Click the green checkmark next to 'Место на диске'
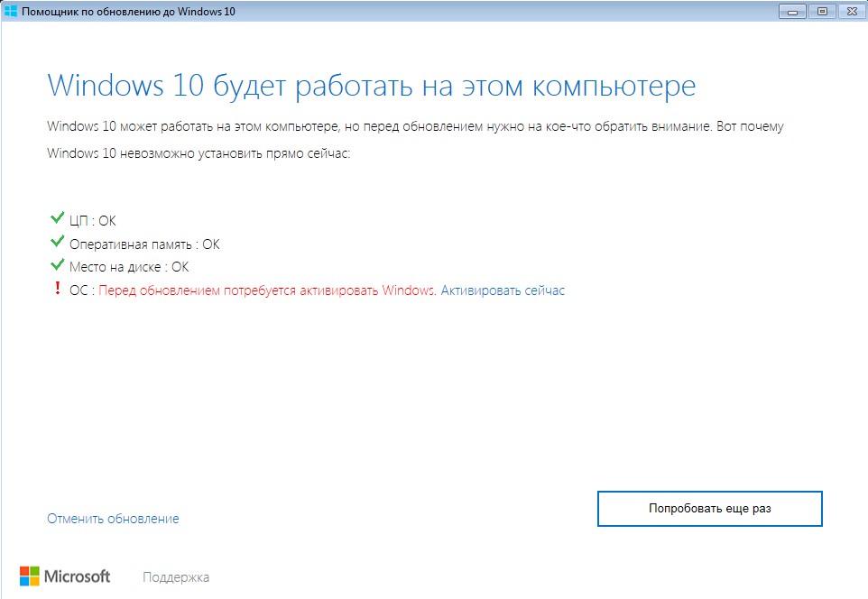 [x=57, y=264]
